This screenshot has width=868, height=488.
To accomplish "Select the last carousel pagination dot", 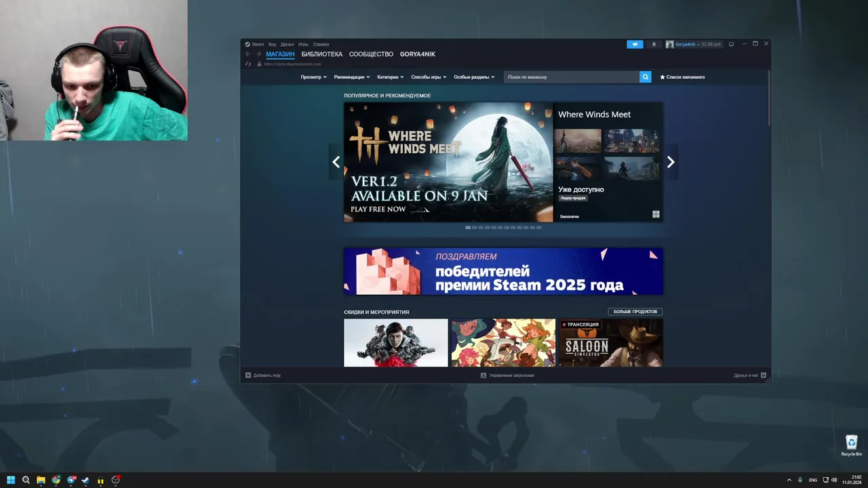I will [x=538, y=228].
